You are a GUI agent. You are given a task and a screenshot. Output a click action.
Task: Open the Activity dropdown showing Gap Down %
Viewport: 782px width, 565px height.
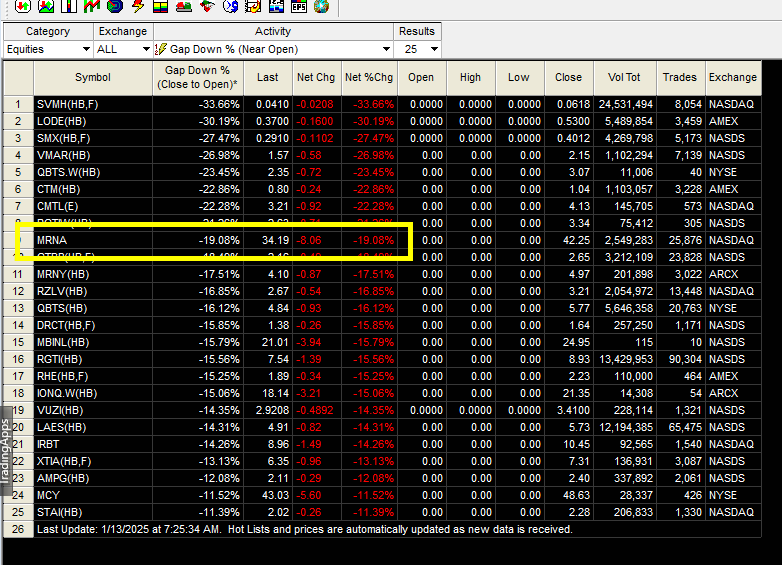point(273,49)
